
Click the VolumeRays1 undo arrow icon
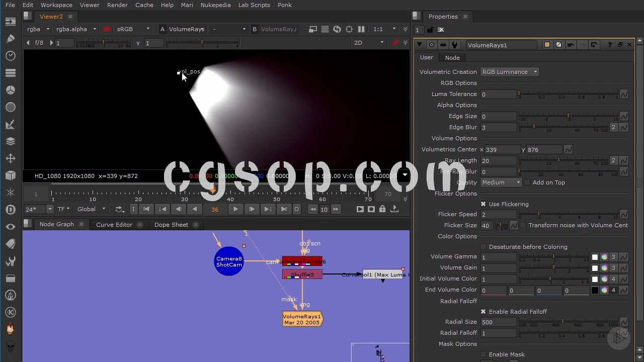[571, 45]
